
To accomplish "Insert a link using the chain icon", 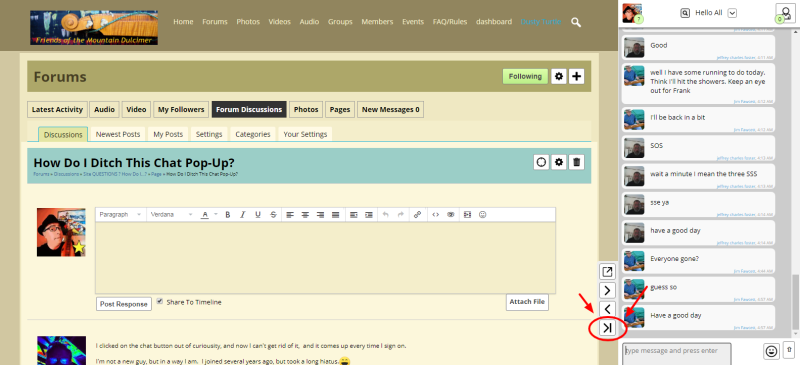I will click(417, 215).
